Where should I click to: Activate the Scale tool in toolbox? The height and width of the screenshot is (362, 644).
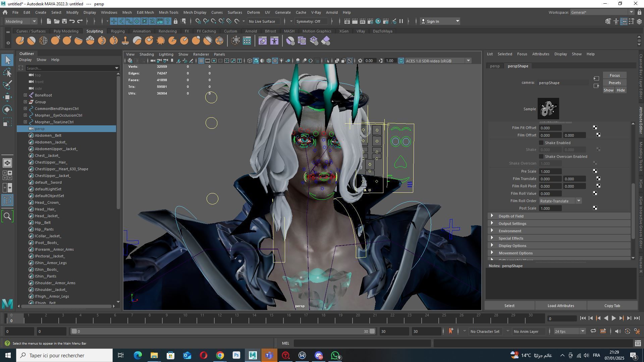tap(7, 122)
